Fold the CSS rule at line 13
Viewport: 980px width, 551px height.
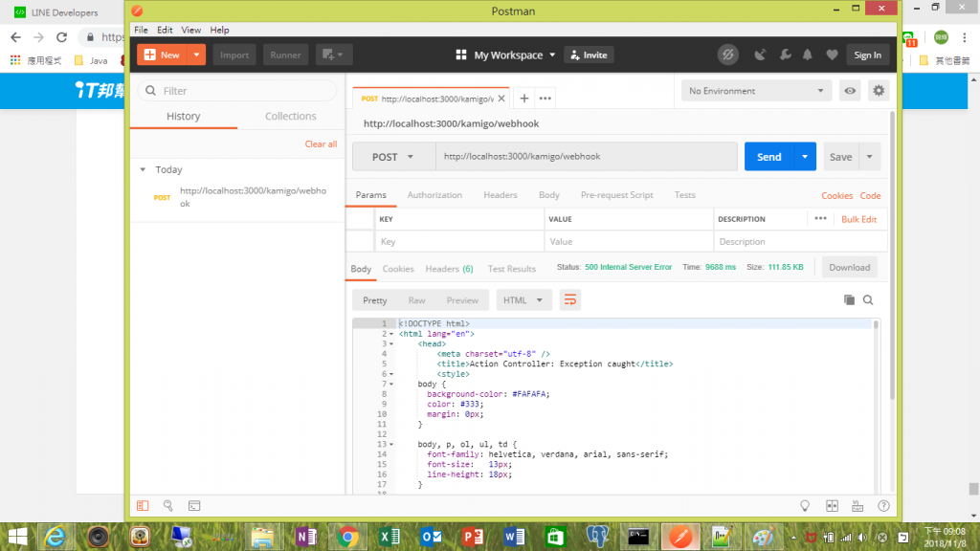click(391, 445)
